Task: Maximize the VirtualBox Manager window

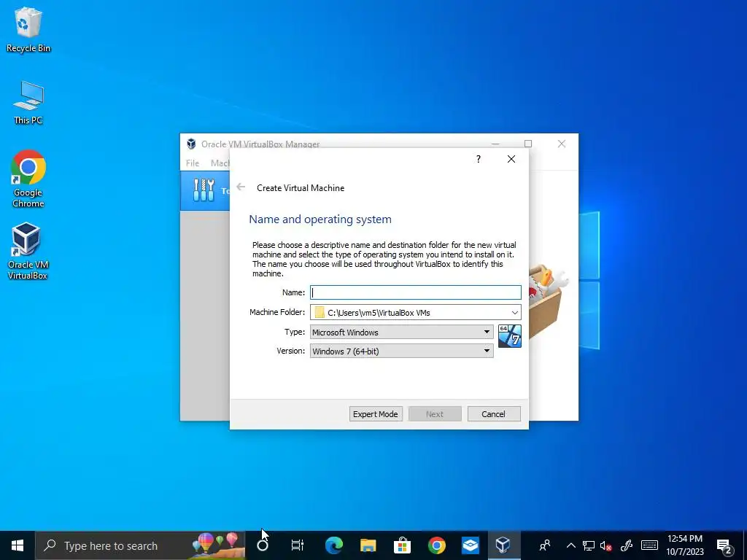Action: pyautogui.click(x=528, y=144)
